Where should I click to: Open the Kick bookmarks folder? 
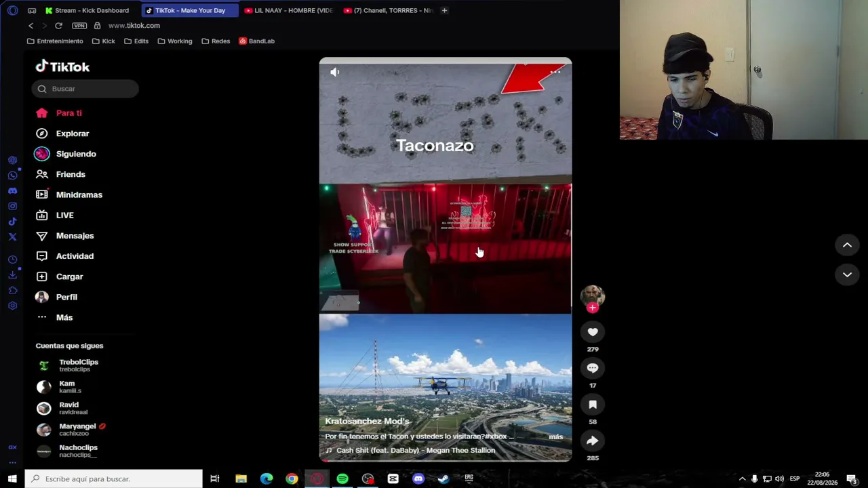click(103, 41)
